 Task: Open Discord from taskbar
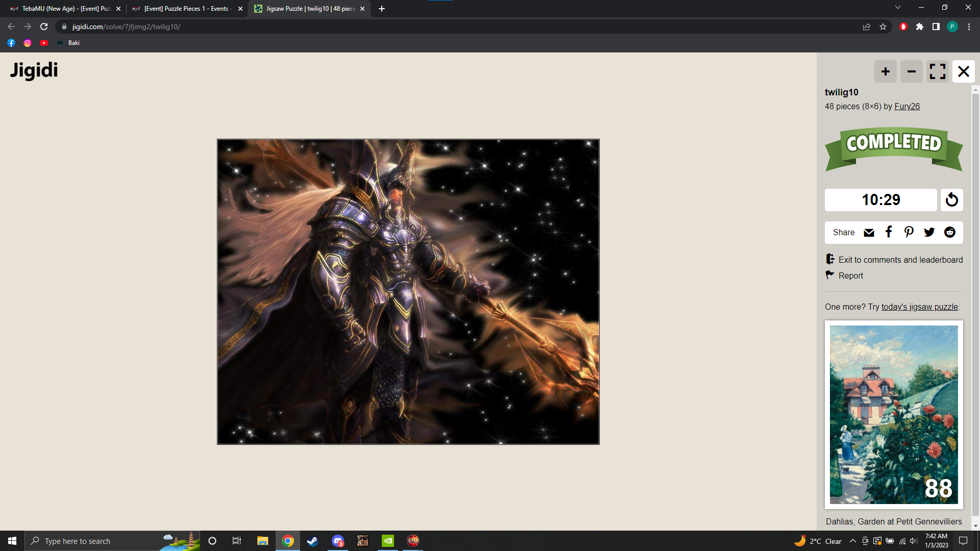click(338, 541)
